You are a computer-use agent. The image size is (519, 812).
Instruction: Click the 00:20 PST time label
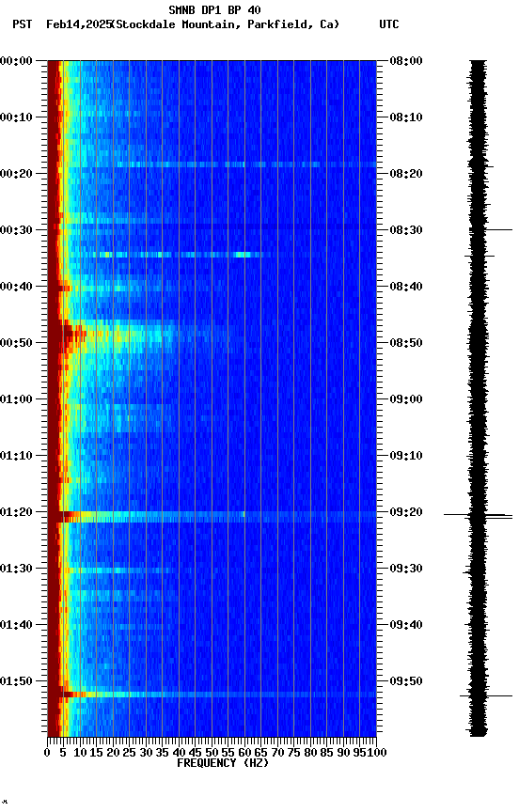click(16, 174)
